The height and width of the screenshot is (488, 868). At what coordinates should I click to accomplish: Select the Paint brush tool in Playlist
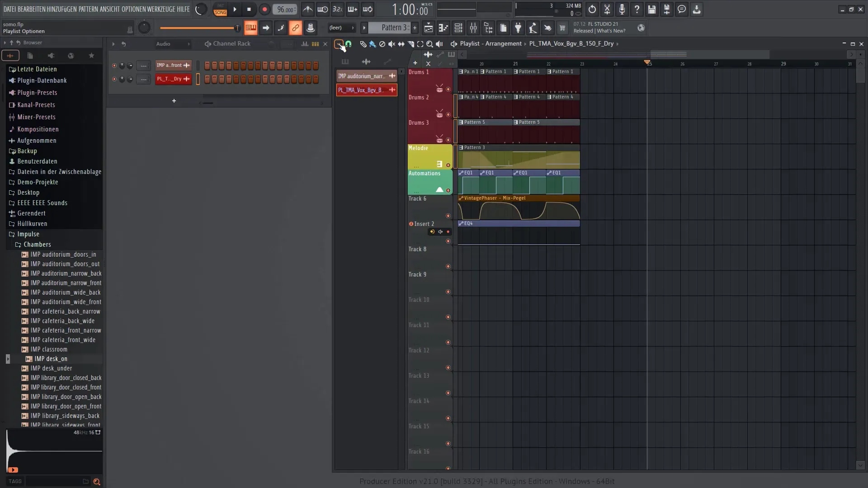pos(373,44)
